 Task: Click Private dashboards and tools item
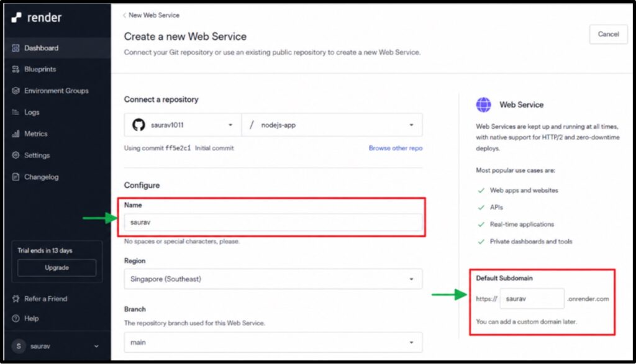point(531,242)
